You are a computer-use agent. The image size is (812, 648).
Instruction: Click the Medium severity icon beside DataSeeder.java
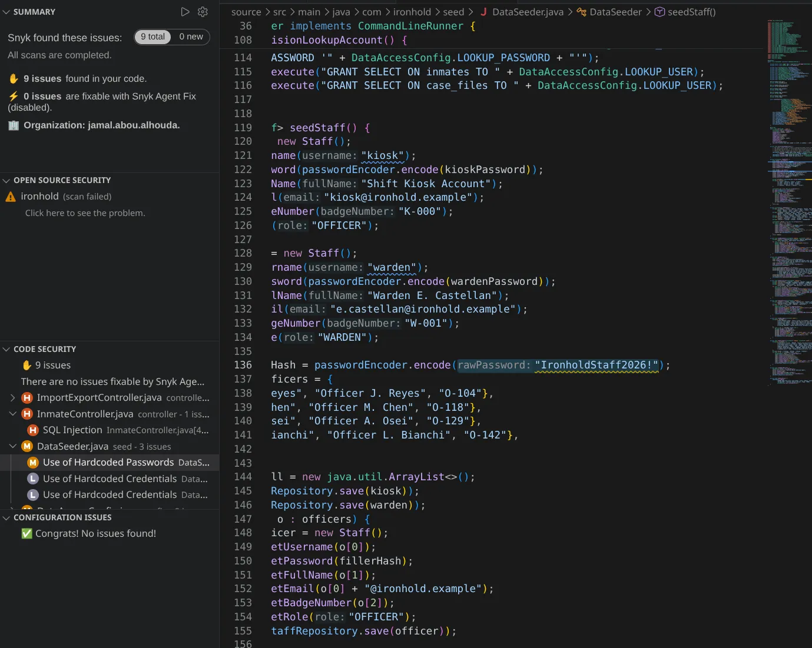(27, 446)
